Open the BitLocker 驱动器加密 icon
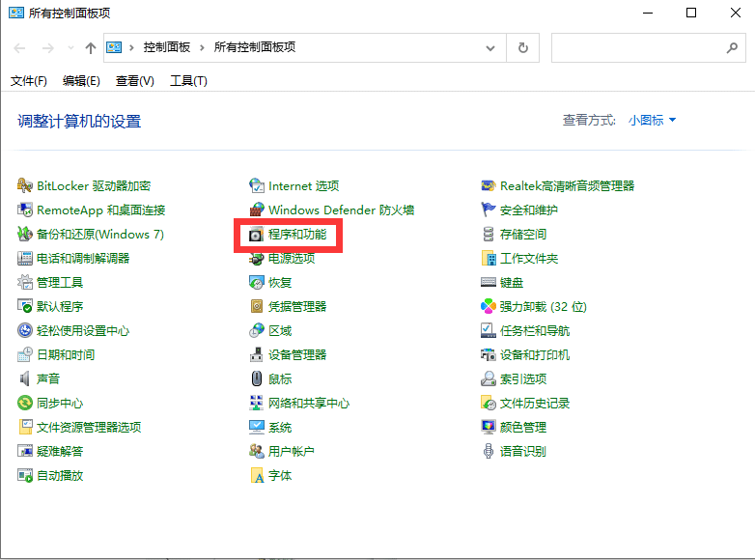The width and height of the screenshot is (755, 560). pyautogui.click(x=24, y=185)
